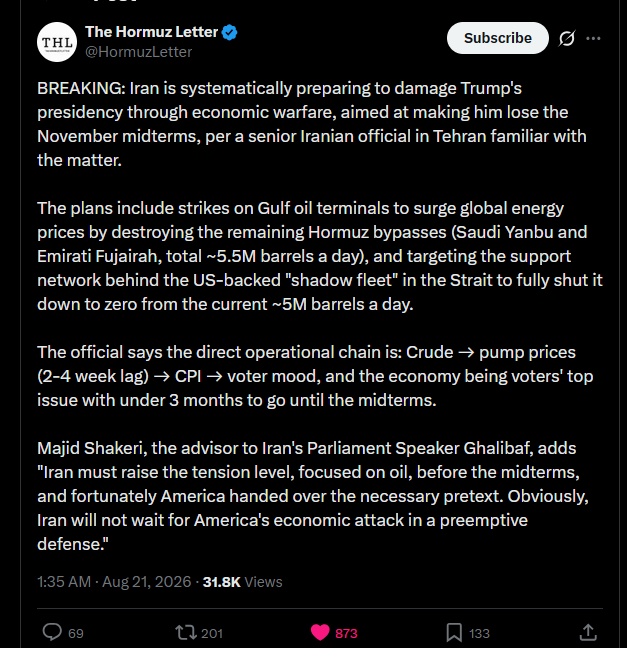Image resolution: width=627 pixels, height=648 pixels.
Task: Open the THL profile avatar
Action: 57,42
